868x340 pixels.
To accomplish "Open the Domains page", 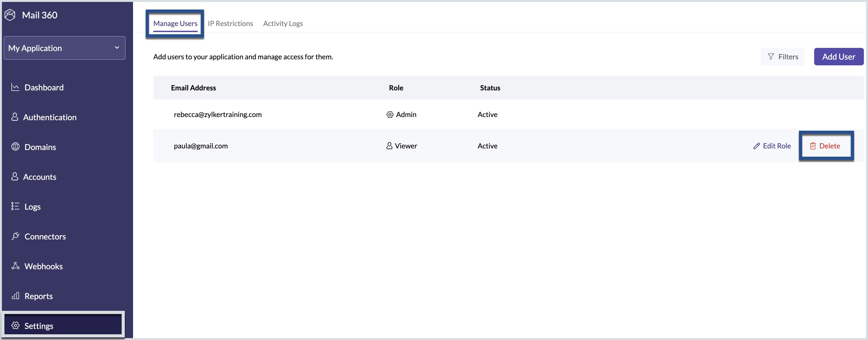I will pyautogui.click(x=40, y=147).
